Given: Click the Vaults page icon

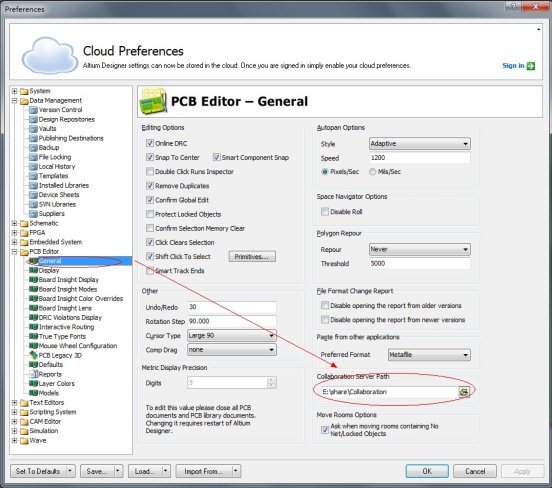Looking at the screenshot, I should click(33, 129).
